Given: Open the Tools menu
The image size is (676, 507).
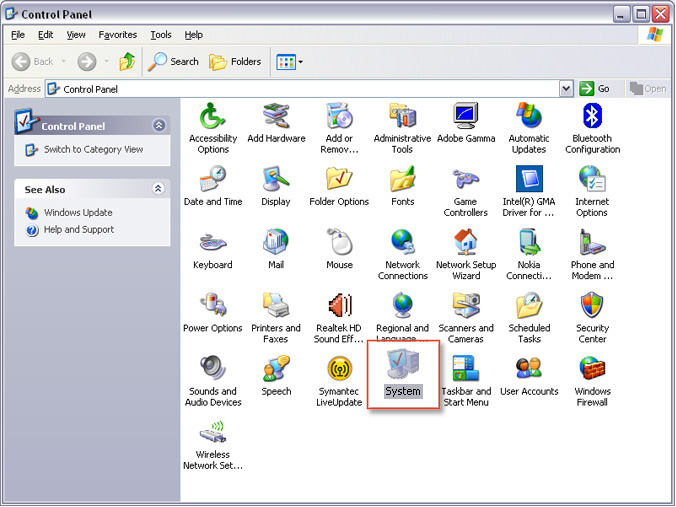Looking at the screenshot, I should [160, 34].
